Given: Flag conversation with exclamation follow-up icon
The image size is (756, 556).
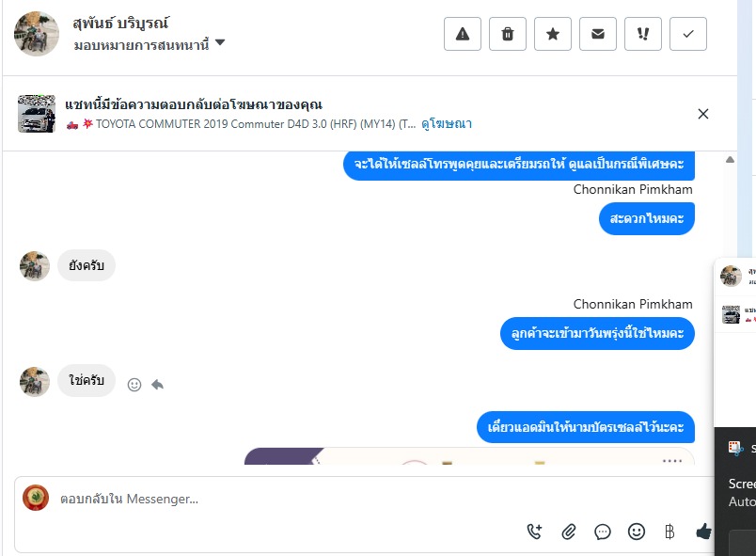Looking at the screenshot, I should pyautogui.click(x=643, y=34).
